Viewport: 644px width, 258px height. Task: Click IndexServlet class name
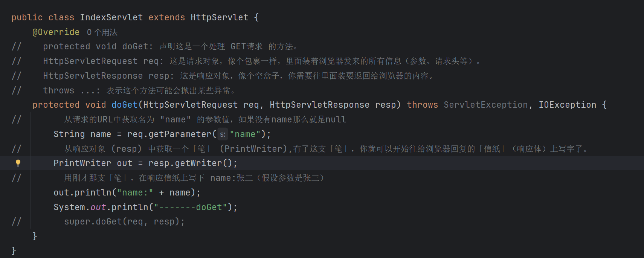coord(111,18)
